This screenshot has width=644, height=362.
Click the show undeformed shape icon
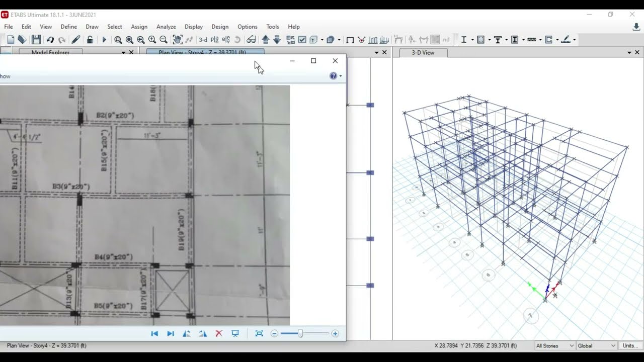(x=350, y=40)
